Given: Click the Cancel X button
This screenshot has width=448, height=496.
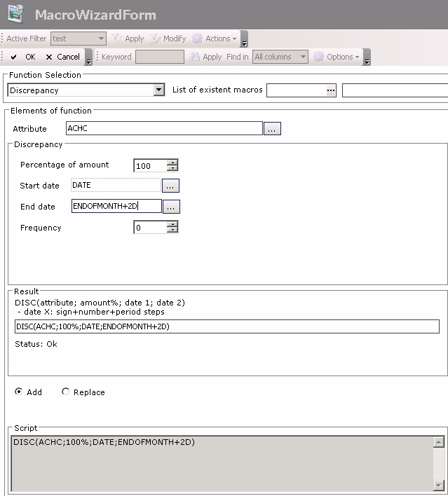Looking at the screenshot, I should pyautogui.click(x=62, y=57).
